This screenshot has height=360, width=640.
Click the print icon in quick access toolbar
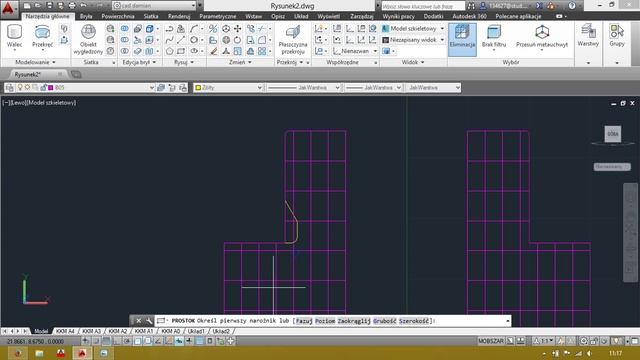pyautogui.click(x=72, y=6)
